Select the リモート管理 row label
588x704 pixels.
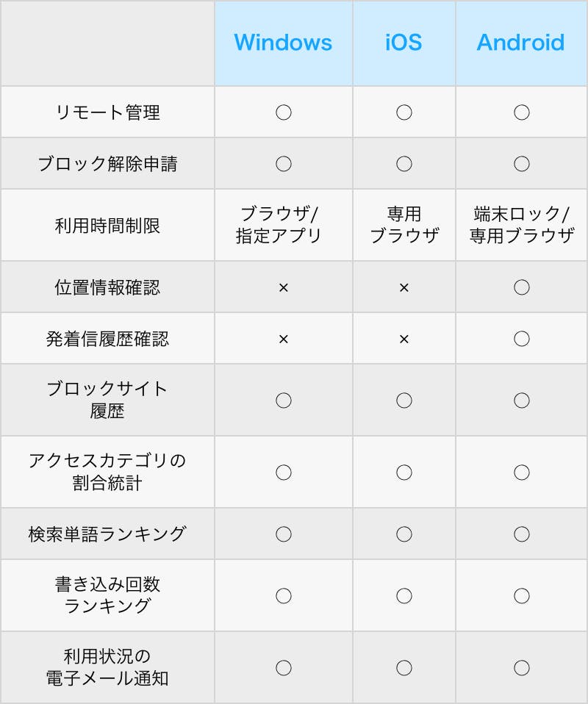pos(107,112)
